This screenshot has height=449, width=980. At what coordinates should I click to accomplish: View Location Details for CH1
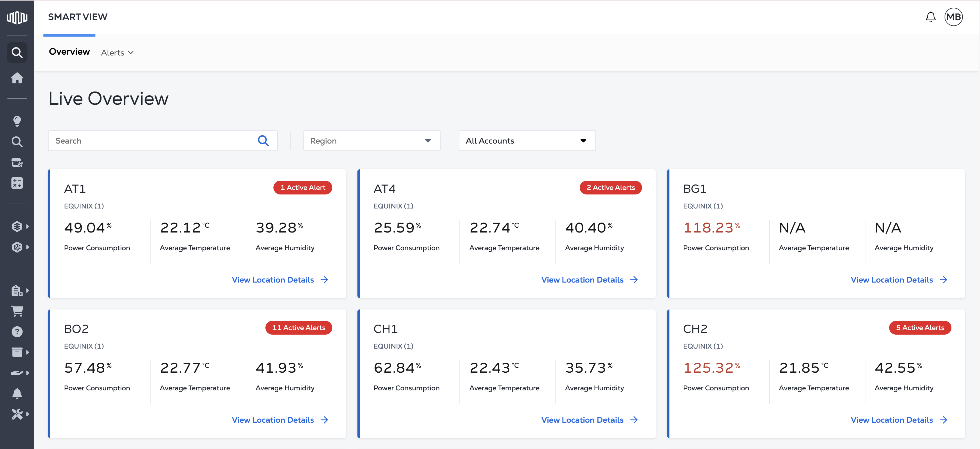(x=590, y=420)
